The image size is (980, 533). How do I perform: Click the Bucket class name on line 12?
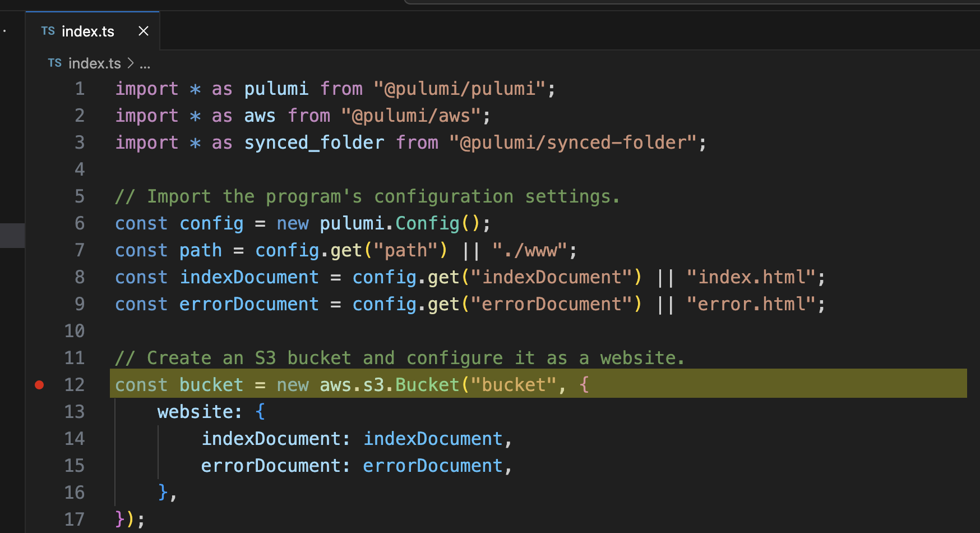(x=427, y=385)
